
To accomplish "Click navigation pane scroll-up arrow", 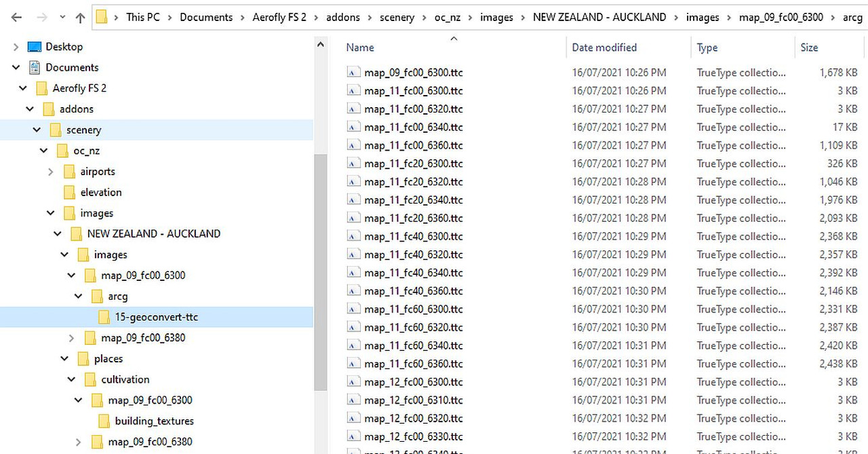I will click(x=321, y=45).
